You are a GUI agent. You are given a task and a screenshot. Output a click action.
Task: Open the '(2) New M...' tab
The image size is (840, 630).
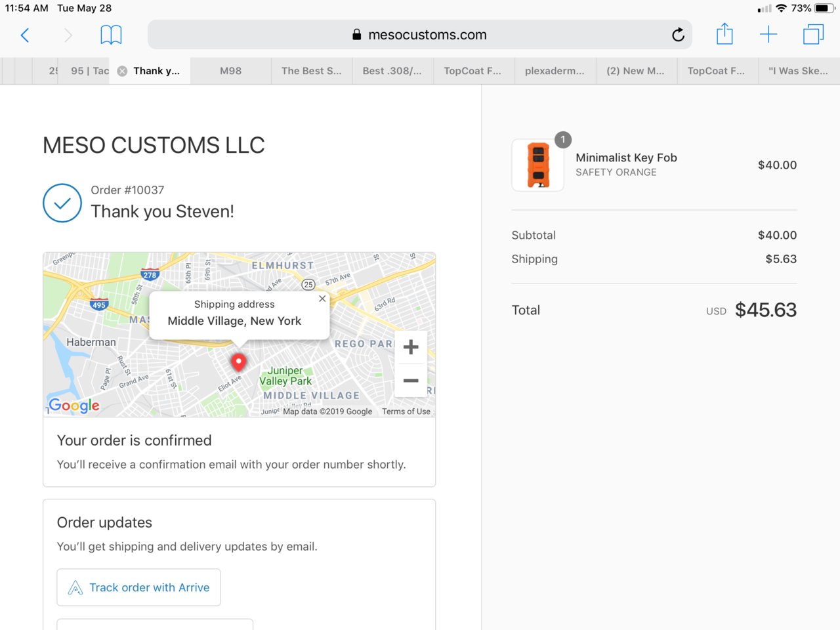click(636, 71)
